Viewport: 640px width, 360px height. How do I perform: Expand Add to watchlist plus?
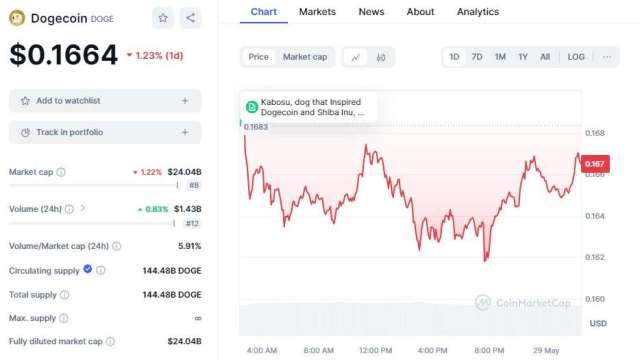click(185, 100)
